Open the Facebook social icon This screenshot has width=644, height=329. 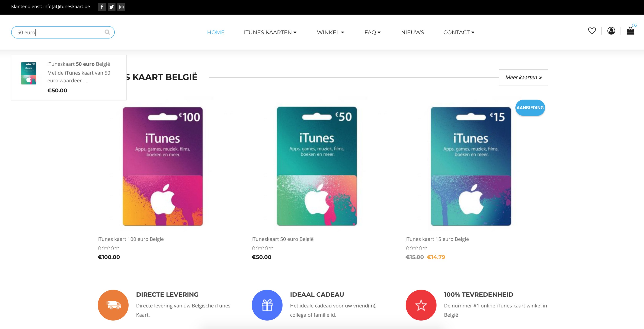click(x=102, y=7)
